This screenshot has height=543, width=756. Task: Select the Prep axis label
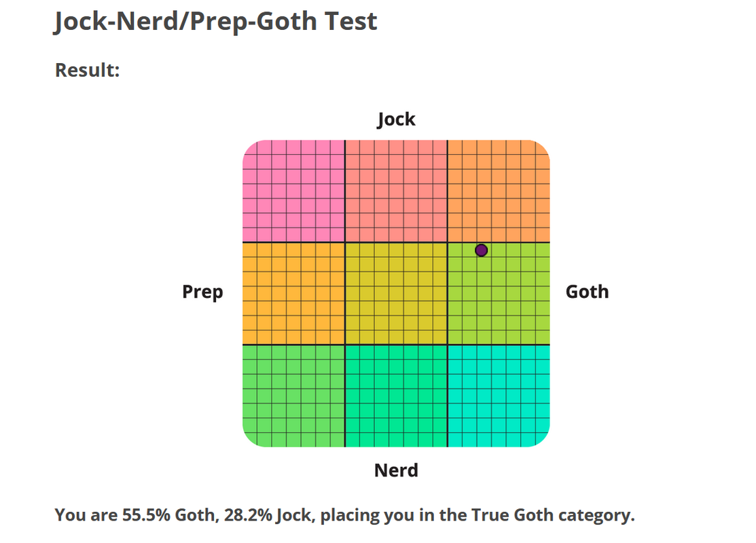point(202,292)
